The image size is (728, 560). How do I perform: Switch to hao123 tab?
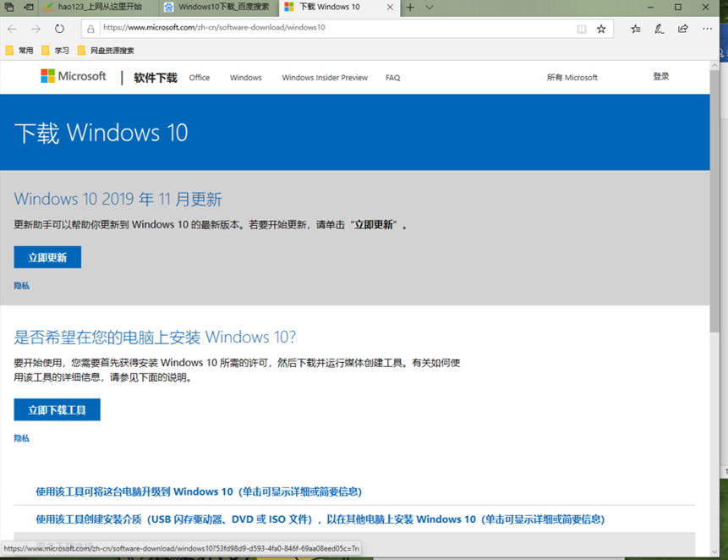coord(100,7)
